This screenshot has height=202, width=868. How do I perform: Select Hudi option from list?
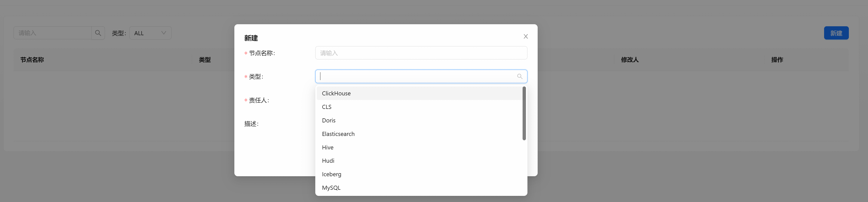(x=328, y=161)
